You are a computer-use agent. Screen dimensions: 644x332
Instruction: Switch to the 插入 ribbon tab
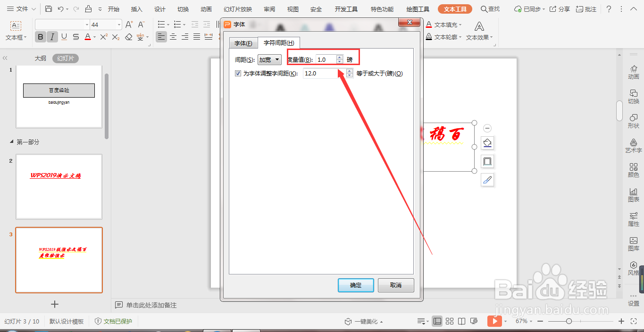(x=137, y=9)
